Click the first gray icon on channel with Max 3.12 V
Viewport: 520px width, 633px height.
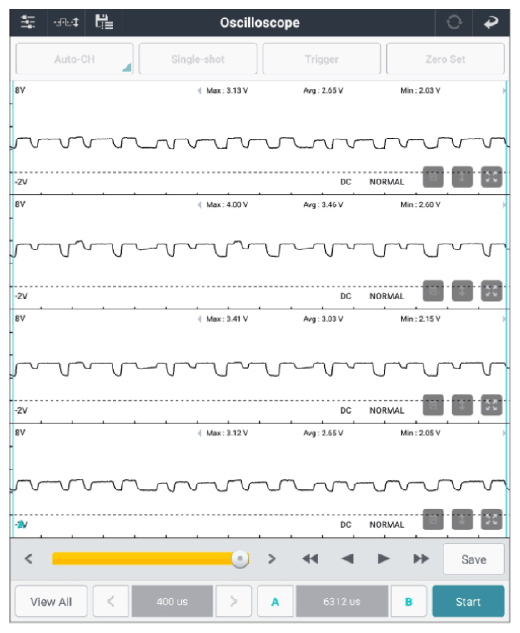pyautogui.click(x=433, y=519)
